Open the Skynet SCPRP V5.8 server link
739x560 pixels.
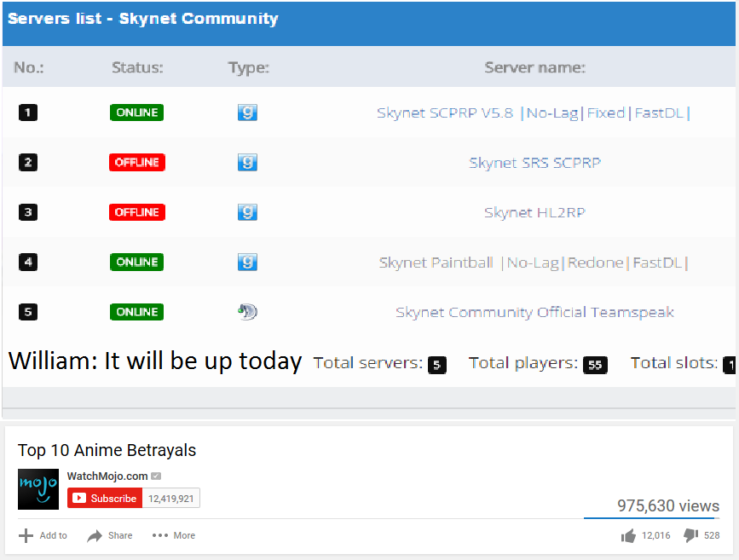(533, 113)
